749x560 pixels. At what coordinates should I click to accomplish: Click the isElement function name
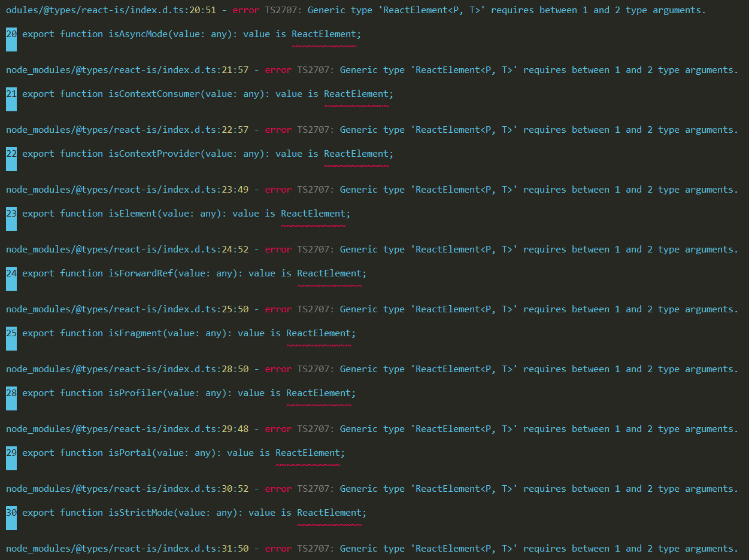tap(133, 214)
